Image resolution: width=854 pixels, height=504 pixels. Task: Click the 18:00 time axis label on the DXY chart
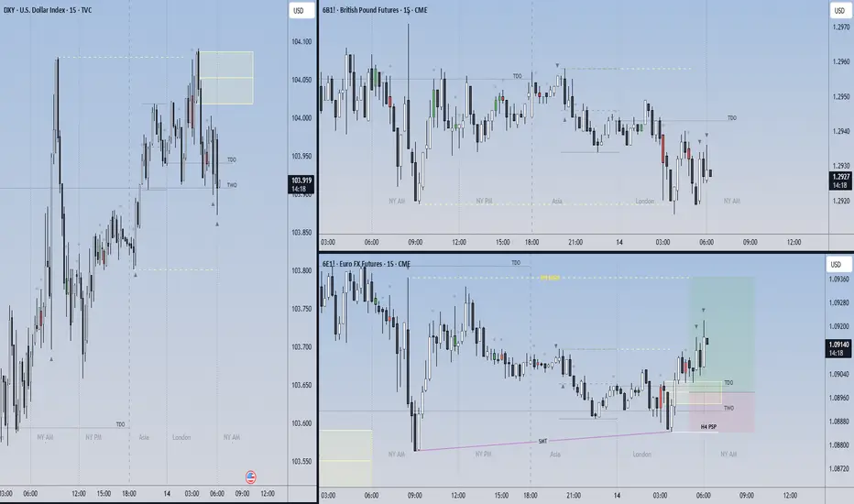tap(128, 494)
